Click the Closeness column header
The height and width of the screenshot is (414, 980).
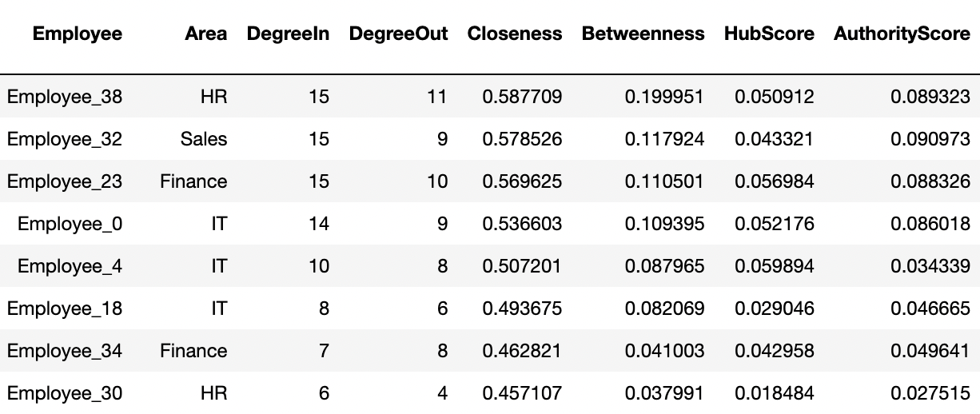tap(515, 34)
